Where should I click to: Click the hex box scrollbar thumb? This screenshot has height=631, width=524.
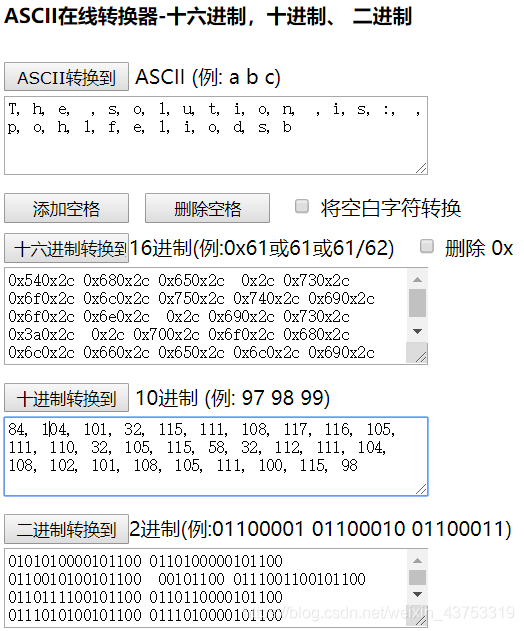[x=417, y=303]
